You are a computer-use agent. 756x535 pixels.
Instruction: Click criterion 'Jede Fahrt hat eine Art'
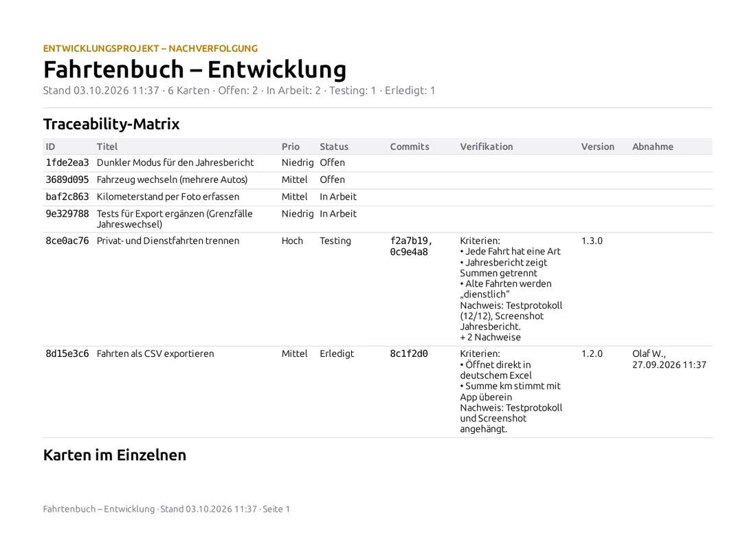click(510, 251)
